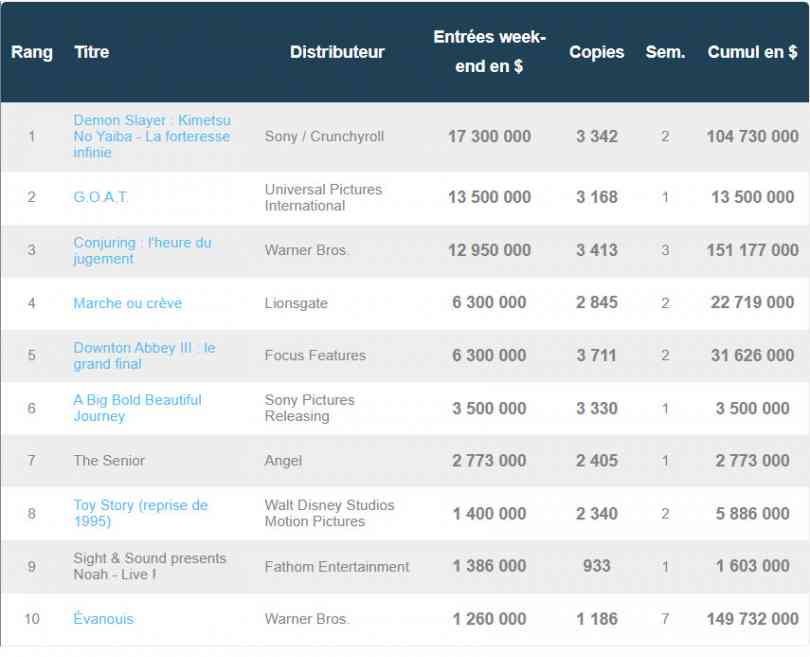Select the 149 732 000 cumulative value
The image size is (810, 657).
click(x=753, y=619)
